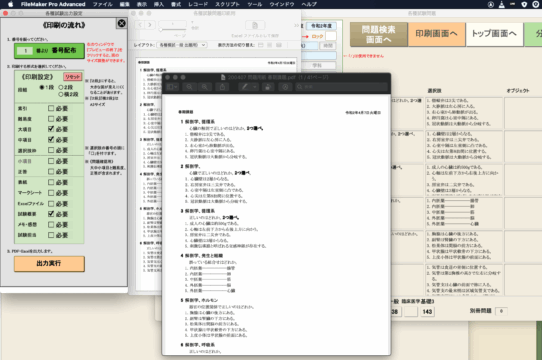Screen dimensions: 542x360
Task: Click the leftmost status icon in the menu bar
Action: tap(490, 4)
